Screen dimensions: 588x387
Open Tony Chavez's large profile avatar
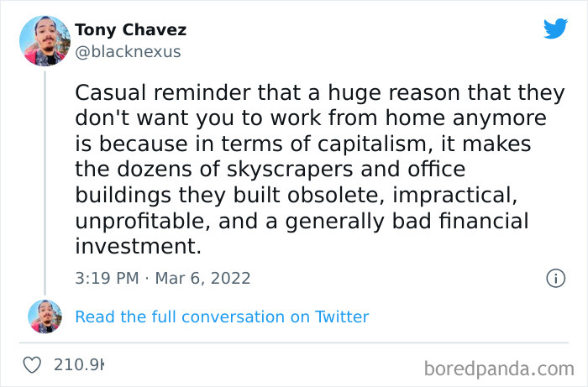coord(45,41)
